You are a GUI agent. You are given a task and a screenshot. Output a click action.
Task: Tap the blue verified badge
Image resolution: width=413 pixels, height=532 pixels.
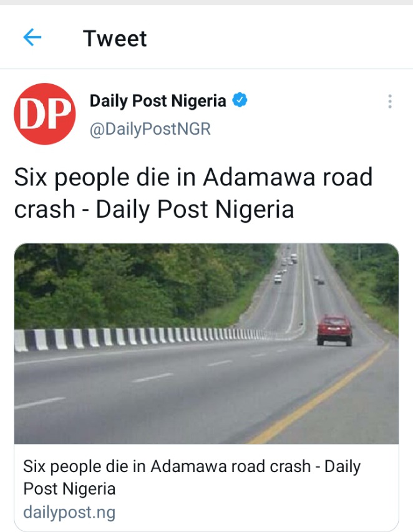click(x=240, y=100)
